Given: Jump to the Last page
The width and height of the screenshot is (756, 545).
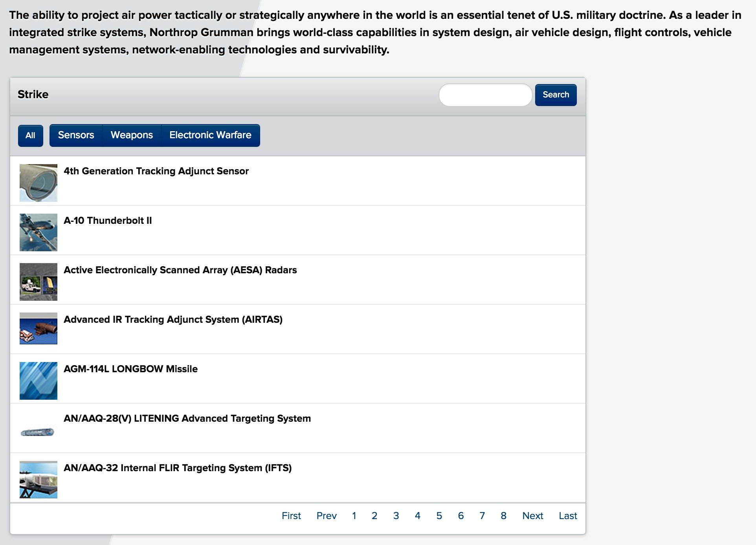Looking at the screenshot, I should (568, 516).
